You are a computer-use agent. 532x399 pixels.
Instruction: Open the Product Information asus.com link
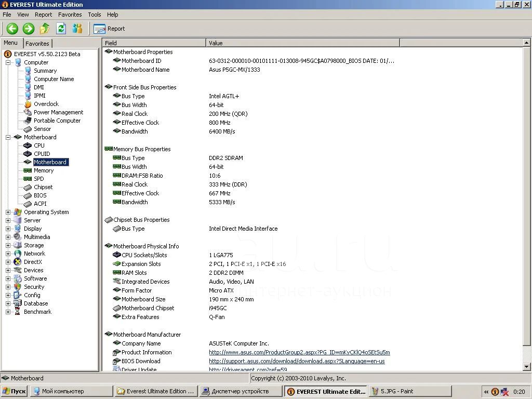pos(299,352)
